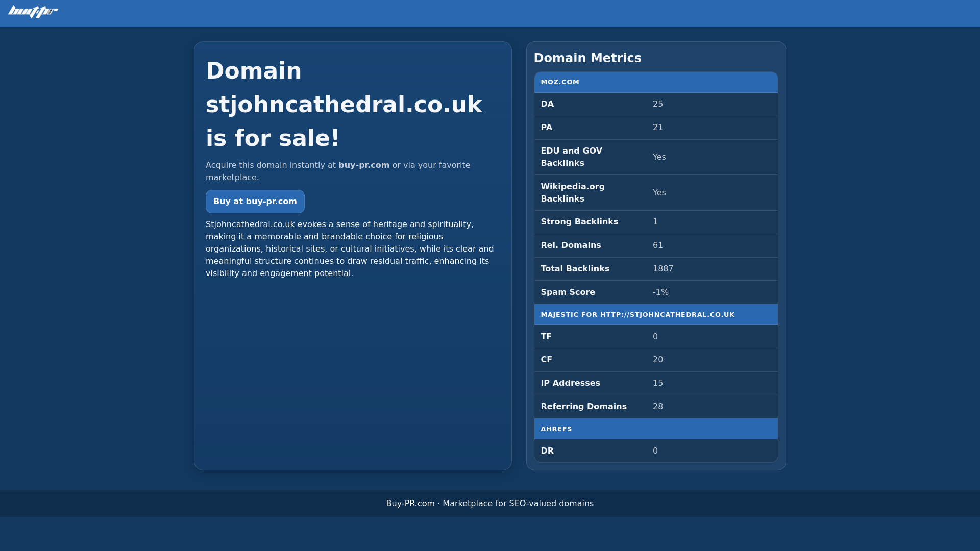Click Rel. Domains label
Screen dimensions: 980x551
click(x=571, y=245)
